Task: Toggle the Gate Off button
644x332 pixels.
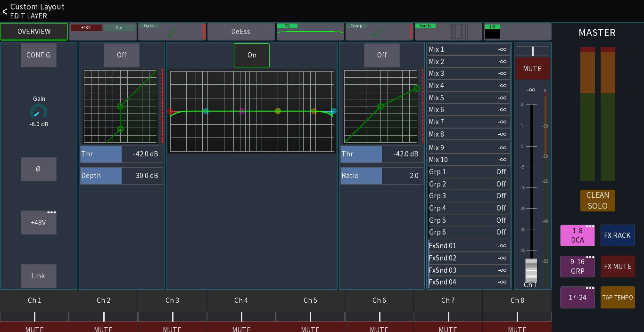Action: 122,55
